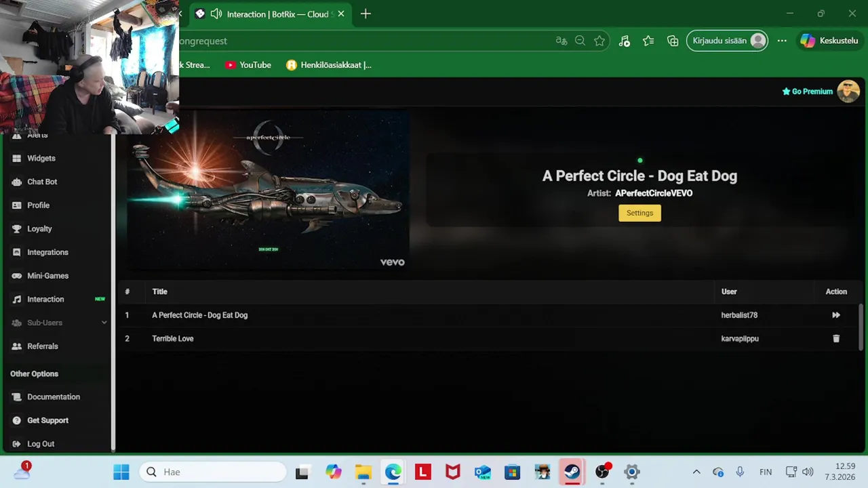Mute the Interaction tab audio icon
This screenshot has width=868, height=488.
pos(216,14)
